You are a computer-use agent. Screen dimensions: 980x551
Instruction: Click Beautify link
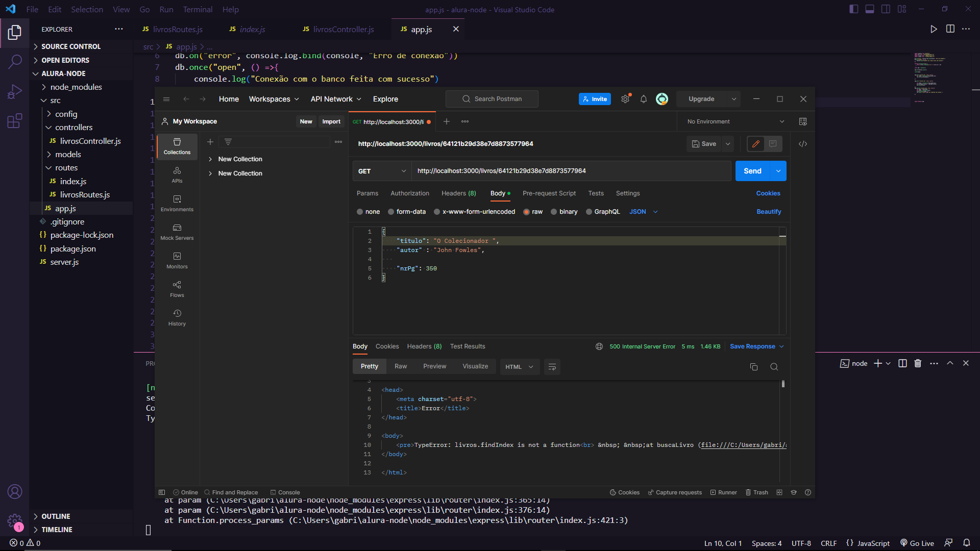click(x=769, y=212)
